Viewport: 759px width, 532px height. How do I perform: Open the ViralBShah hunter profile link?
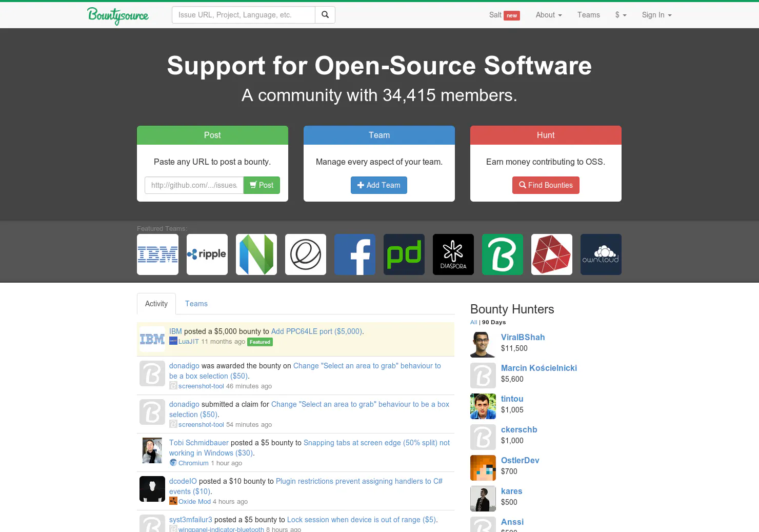click(x=523, y=337)
